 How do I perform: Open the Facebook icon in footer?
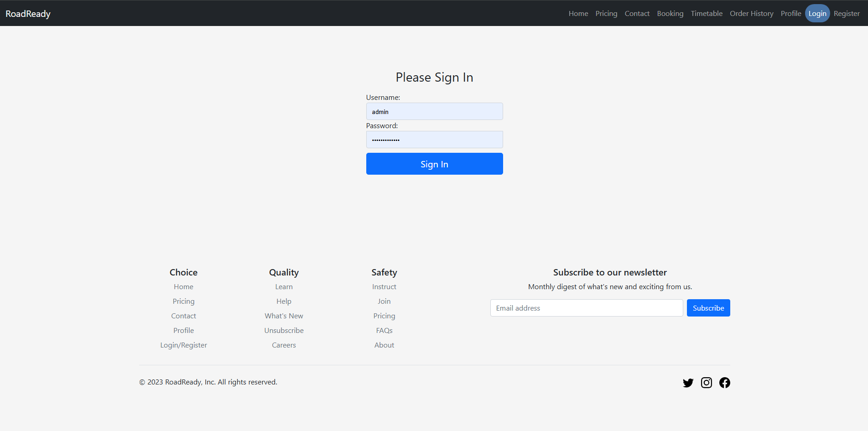pos(724,383)
